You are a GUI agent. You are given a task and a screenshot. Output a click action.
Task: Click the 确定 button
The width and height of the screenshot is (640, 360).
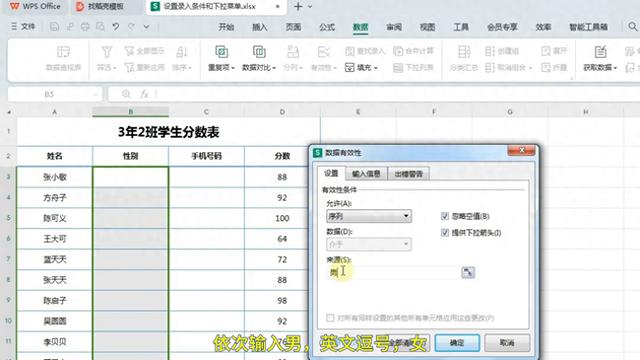(457, 343)
